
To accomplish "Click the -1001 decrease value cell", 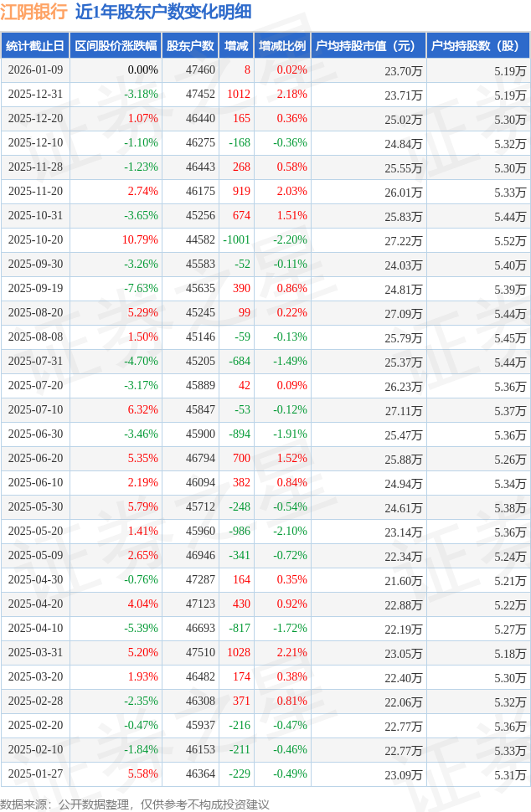I will click(x=237, y=240).
